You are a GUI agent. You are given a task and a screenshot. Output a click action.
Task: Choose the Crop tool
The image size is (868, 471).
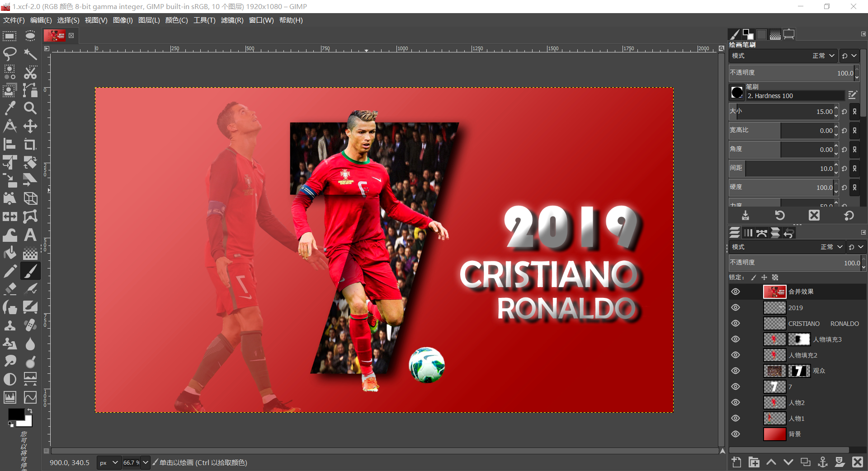tap(30, 144)
